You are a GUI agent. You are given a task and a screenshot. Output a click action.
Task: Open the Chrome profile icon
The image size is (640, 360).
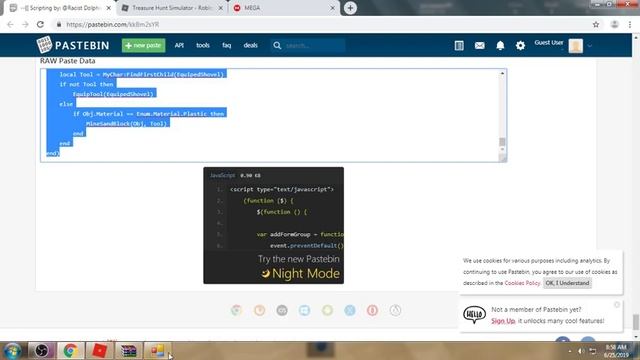614,24
